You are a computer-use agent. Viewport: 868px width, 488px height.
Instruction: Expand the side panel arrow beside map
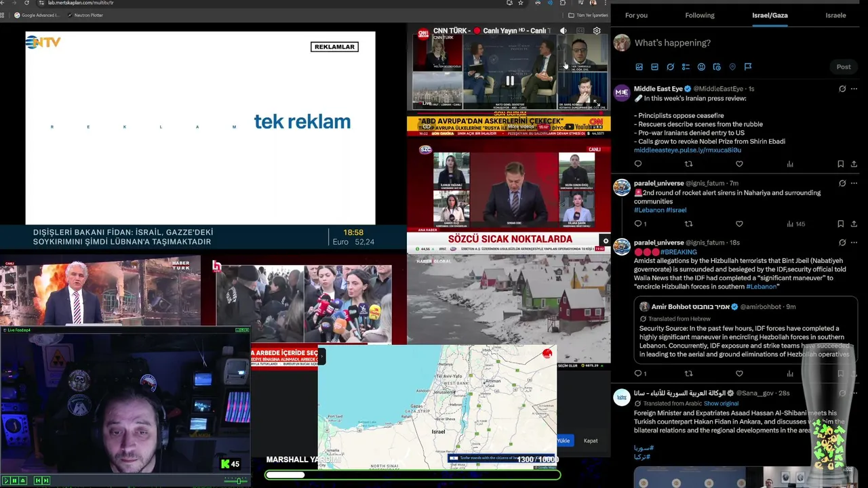pos(322,355)
